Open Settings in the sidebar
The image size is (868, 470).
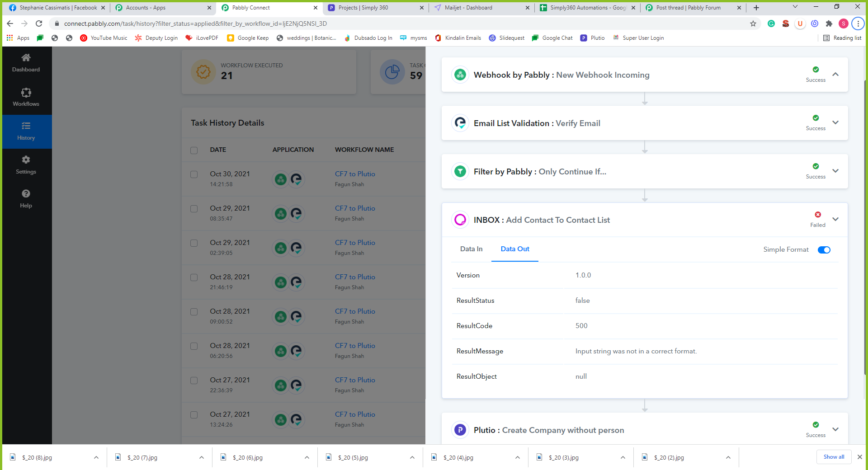tap(26, 165)
